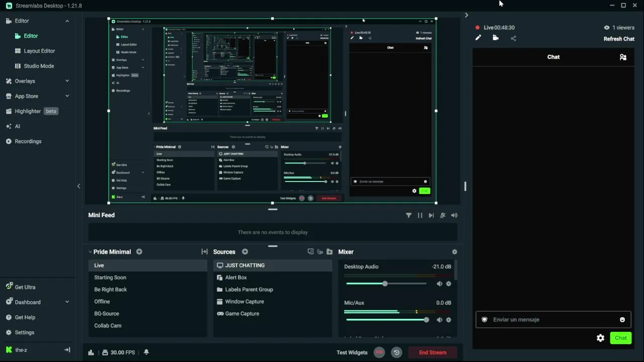
Task: Start recording with the red REC button
Action: pos(379,352)
